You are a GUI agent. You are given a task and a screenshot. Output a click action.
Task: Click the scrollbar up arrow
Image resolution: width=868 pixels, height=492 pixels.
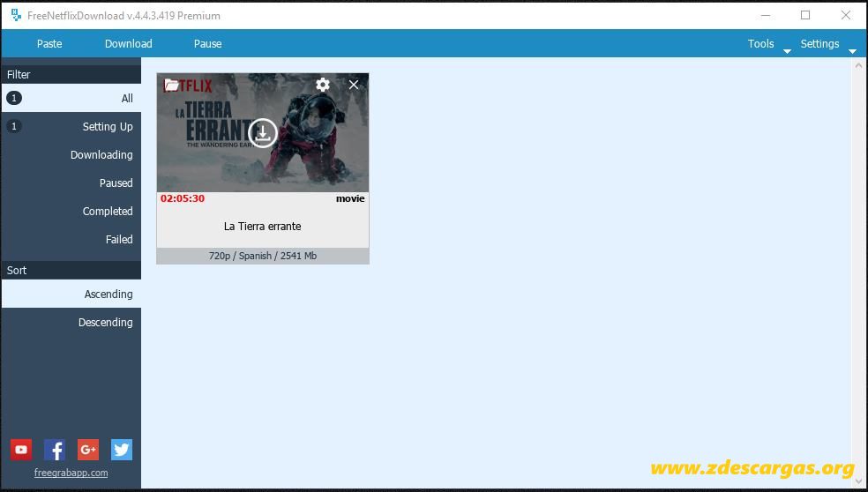(858, 65)
